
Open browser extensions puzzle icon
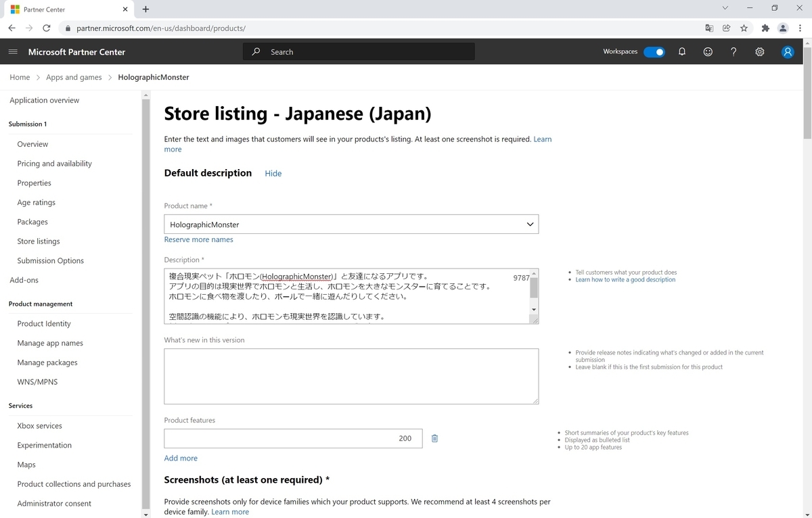(765, 28)
